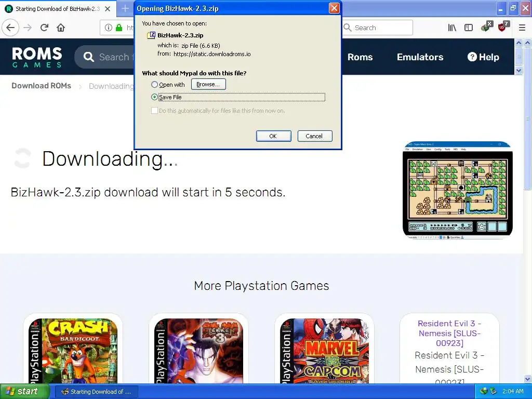Click the ROMS GAMES logo

coord(37,57)
